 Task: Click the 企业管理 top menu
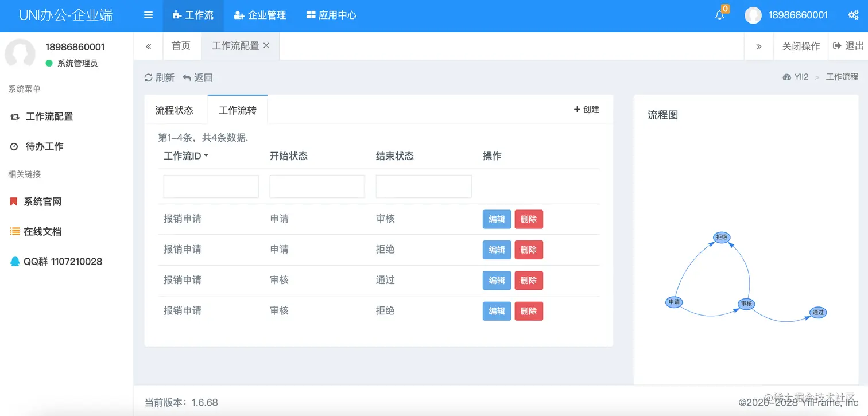pyautogui.click(x=259, y=15)
